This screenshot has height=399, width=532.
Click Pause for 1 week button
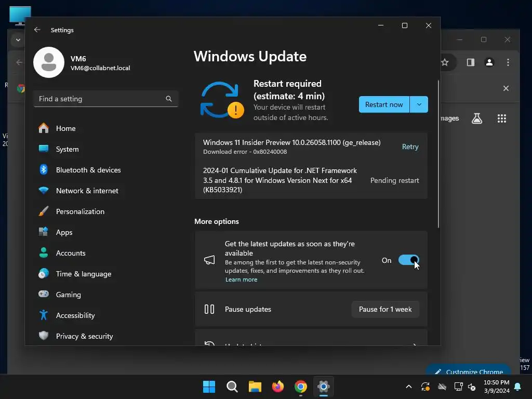click(385, 309)
